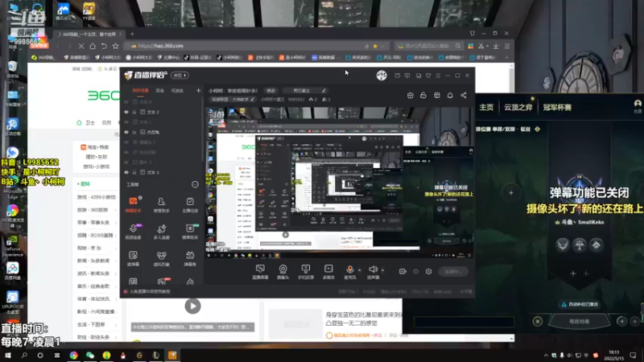The width and height of the screenshot is (644, 362).
Task: Click the 麦克风 microphone icon
Action: [x=350, y=269]
